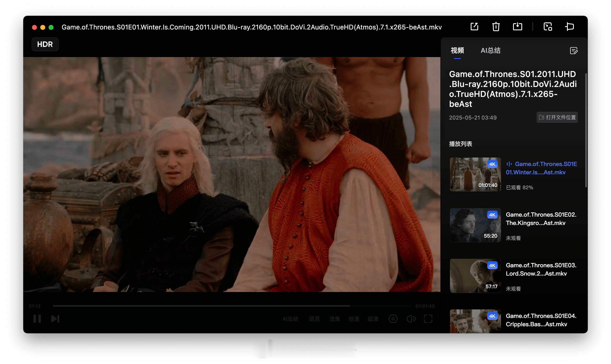This screenshot has width=611, height=364.
Task: Select the S01E02 The.Kingsro thumbnail
Action: [x=475, y=225]
